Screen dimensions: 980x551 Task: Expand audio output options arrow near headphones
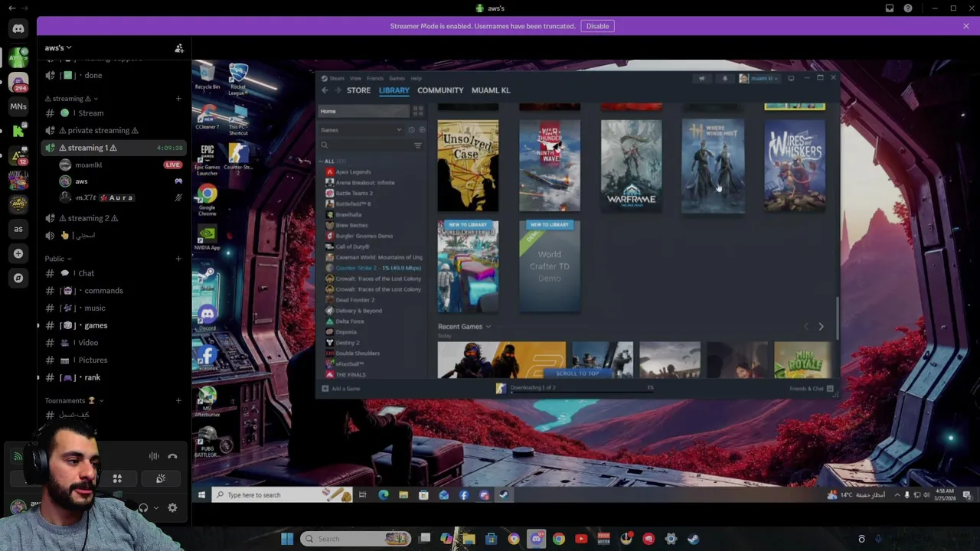pos(155,507)
